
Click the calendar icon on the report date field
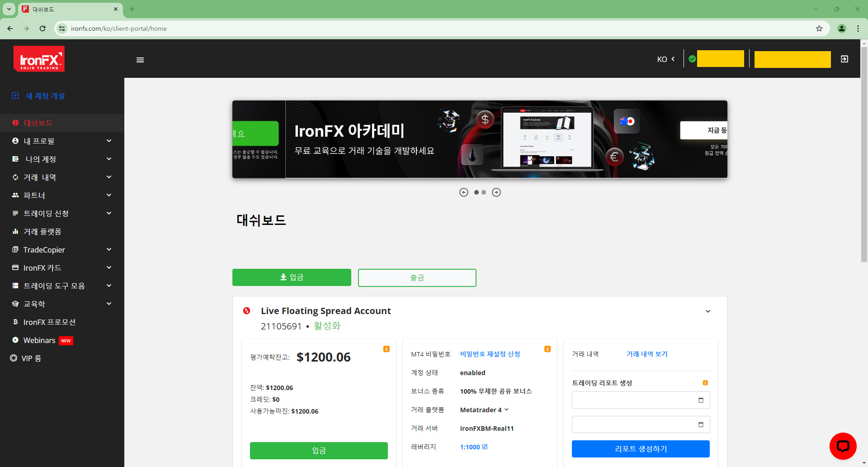pos(701,400)
